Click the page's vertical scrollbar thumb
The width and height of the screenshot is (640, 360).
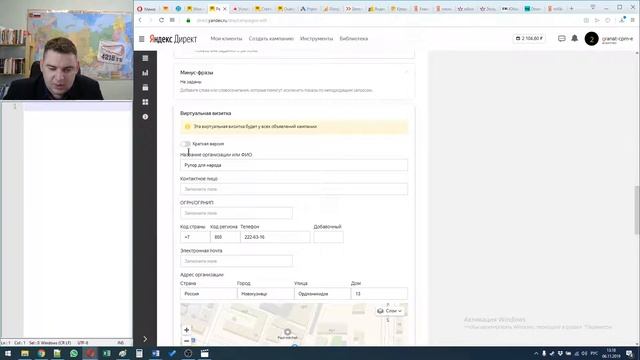[x=637, y=210]
